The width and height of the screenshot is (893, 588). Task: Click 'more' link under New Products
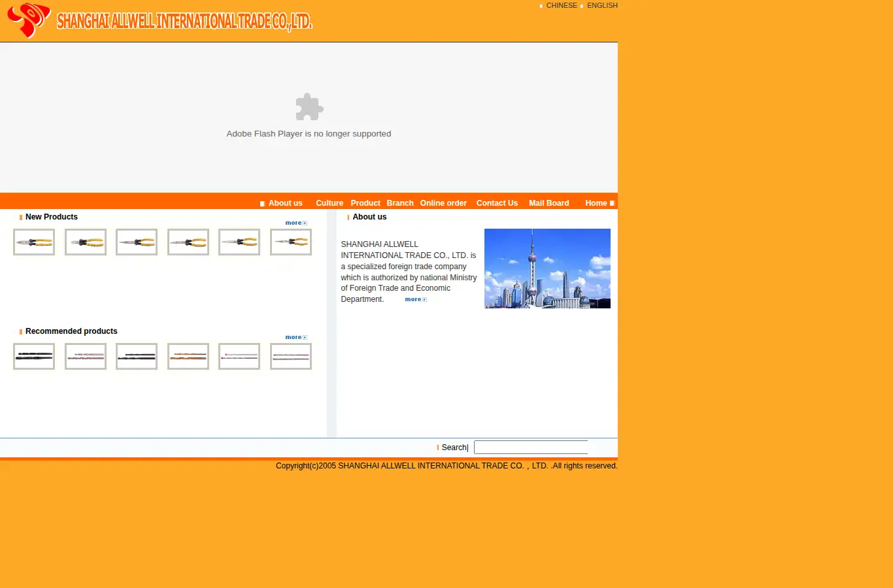coord(296,223)
